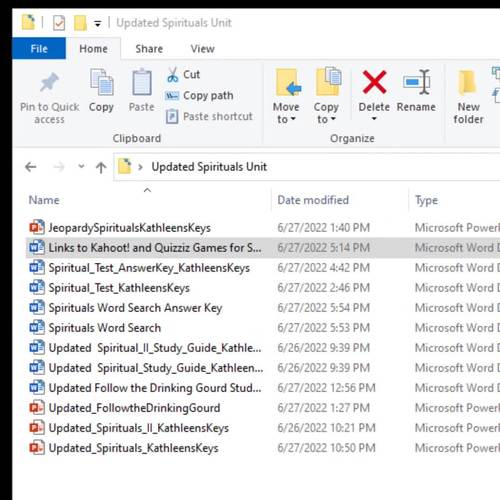
Task: Click the Properties checkmark icon in title bar
Action: point(59,23)
